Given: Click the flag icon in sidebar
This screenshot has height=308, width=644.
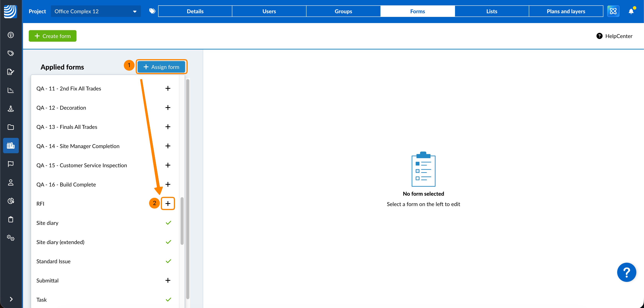Looking at the screenshot, I should pyautogui.click(x=11, y=164).
